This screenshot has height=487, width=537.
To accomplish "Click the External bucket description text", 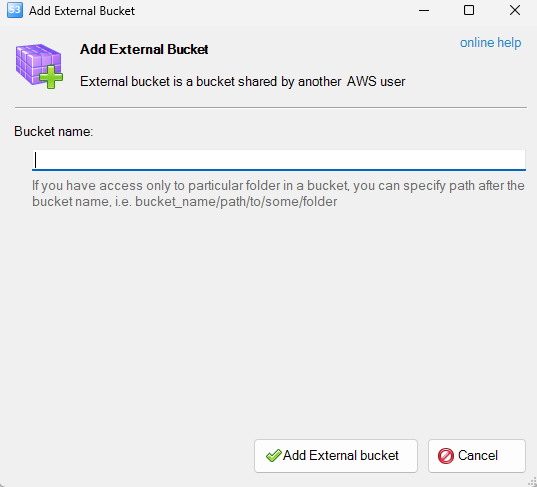I will click(242, 82).
